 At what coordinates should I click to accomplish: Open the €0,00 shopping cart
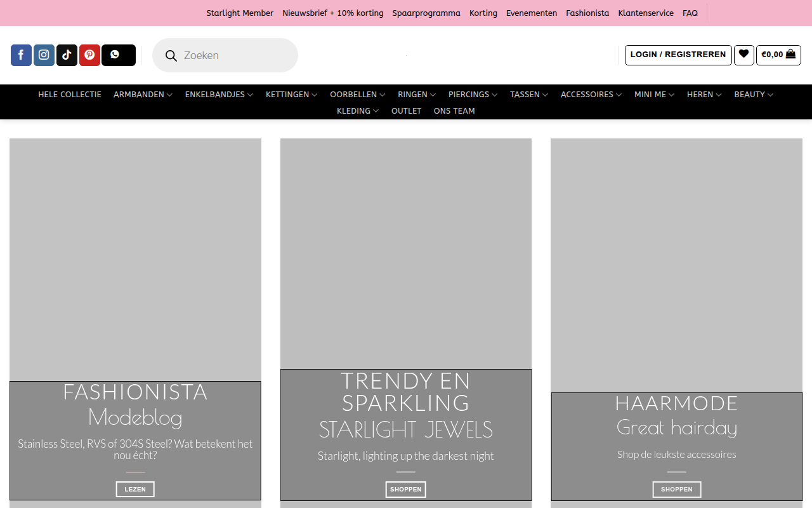(x=778, y=55)
